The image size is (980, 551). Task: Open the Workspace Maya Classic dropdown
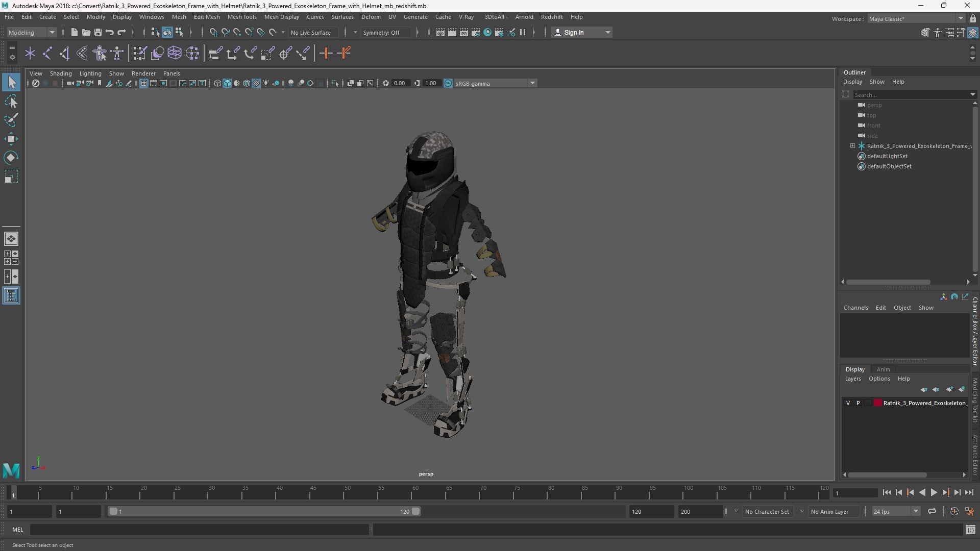916,18
